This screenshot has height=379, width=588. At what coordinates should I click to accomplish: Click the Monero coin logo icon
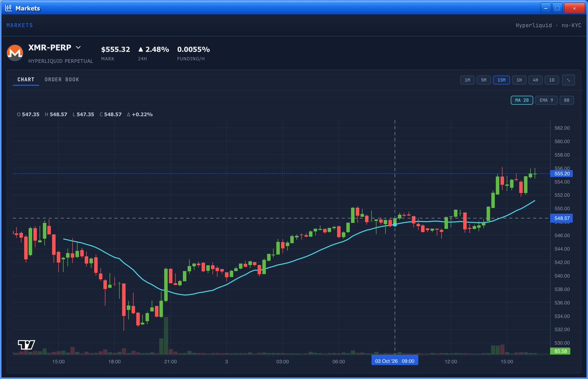(14, 52)
